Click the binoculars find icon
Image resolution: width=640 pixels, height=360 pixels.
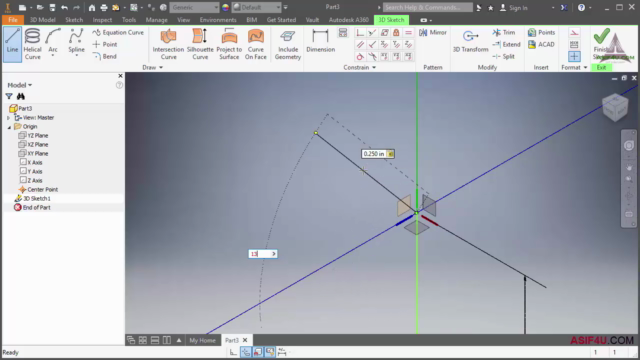[21, 96]
